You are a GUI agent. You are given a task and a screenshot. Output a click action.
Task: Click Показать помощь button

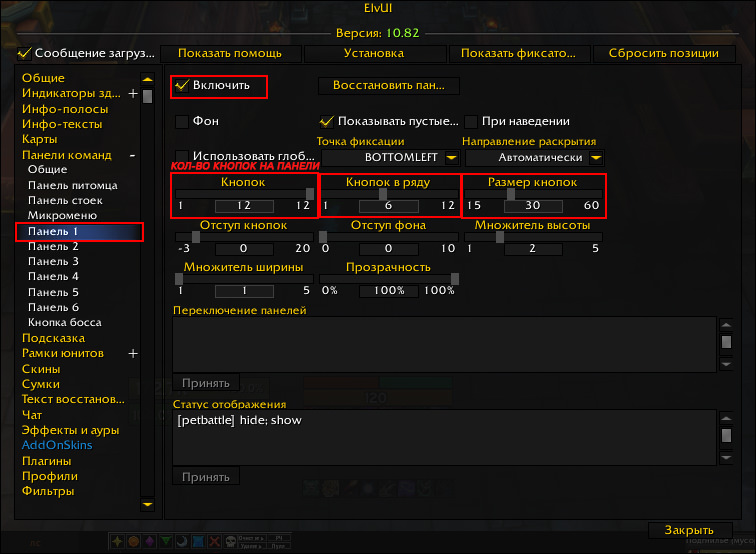tap(230, 54)
